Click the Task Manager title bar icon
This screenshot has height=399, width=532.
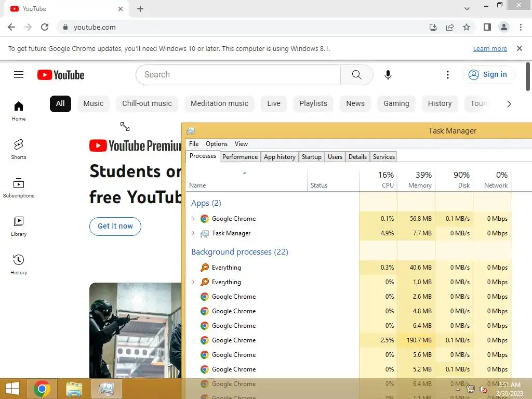pyautogui.click(x=191, y=131)
